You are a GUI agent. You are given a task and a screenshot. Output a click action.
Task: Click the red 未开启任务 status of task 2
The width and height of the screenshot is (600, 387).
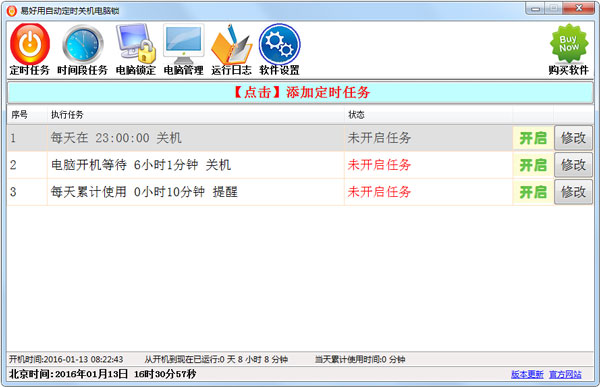[x=379, y=165]
